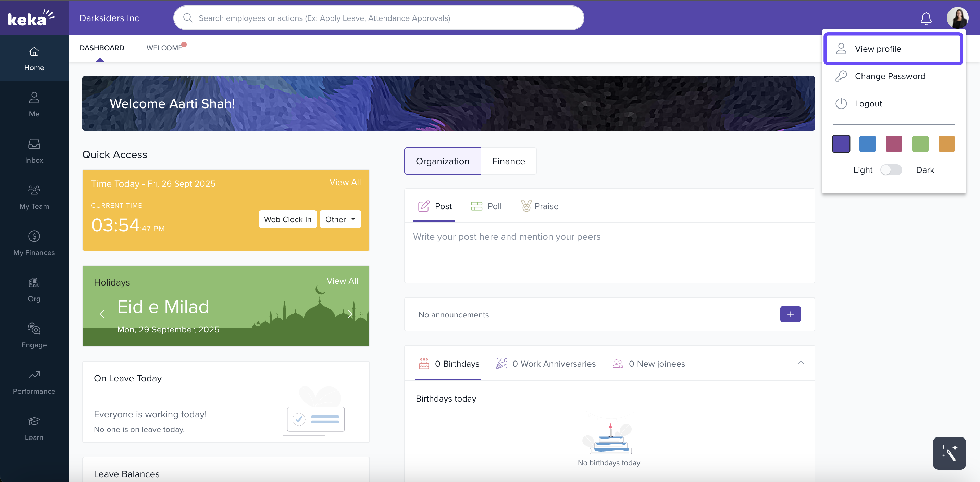Click View All on Holidays card

tap(342, 281)
